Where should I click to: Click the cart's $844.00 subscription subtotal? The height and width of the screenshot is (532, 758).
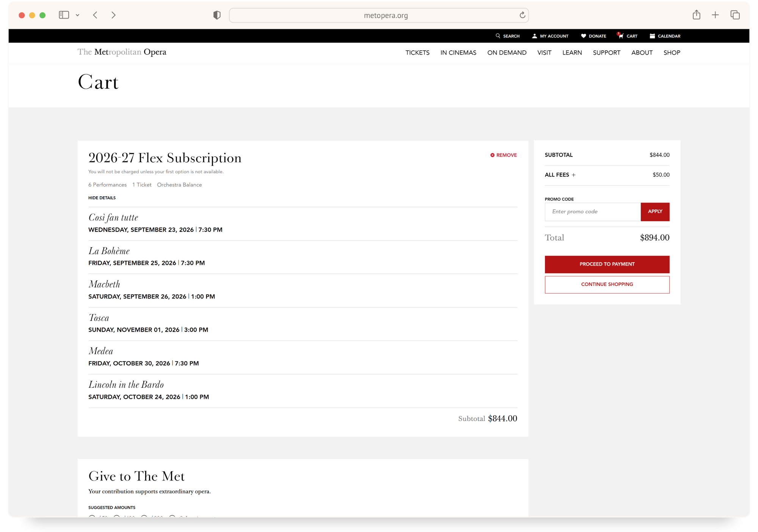click(x=503, y=418)
